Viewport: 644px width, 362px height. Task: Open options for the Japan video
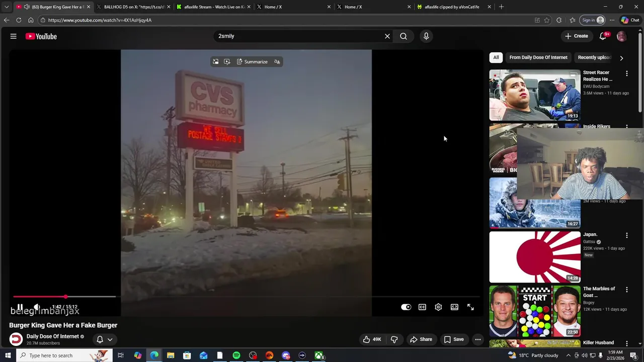coord(627,235)
